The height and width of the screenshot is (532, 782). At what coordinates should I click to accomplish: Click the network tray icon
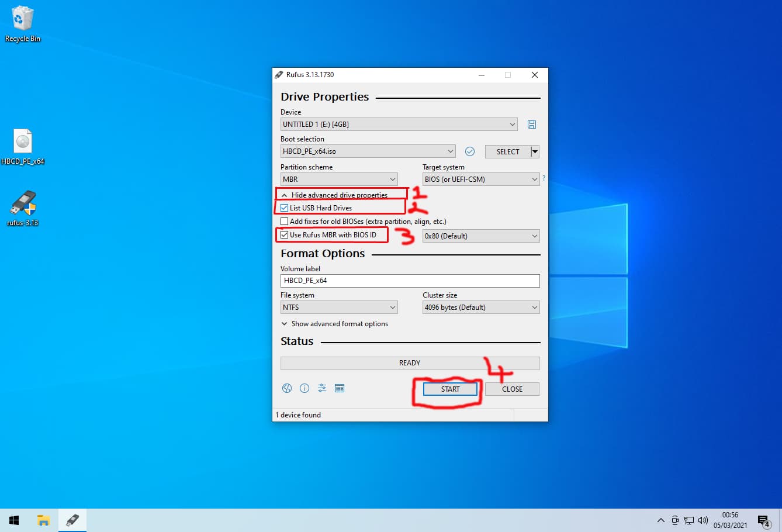[x=689, y=520]
